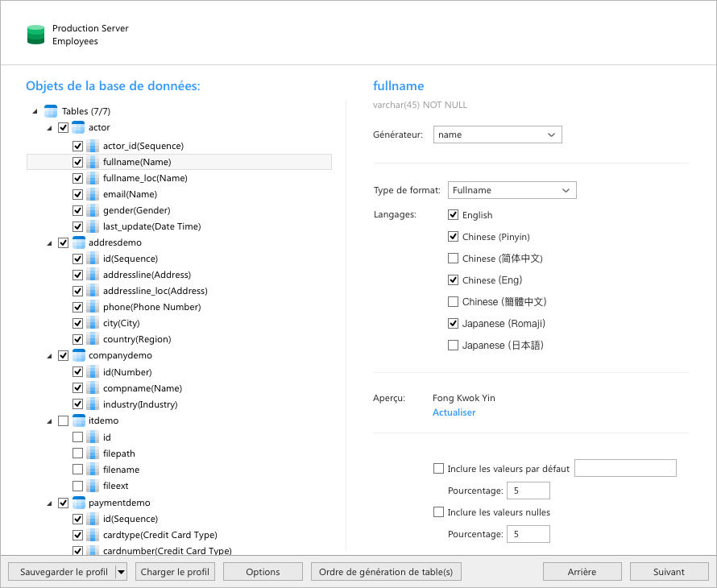
Task: Uncheck Japanese (Romaji) language option
Action: tap(453, 323)
